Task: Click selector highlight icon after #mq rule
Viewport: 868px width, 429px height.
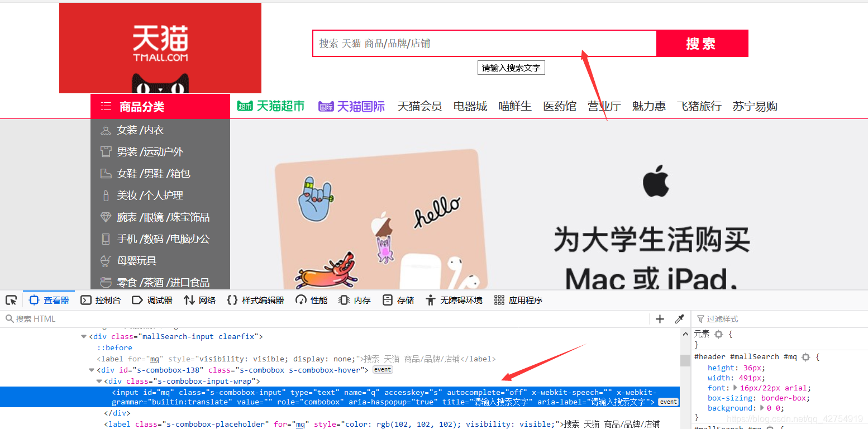Action: (x=805, y=356)
